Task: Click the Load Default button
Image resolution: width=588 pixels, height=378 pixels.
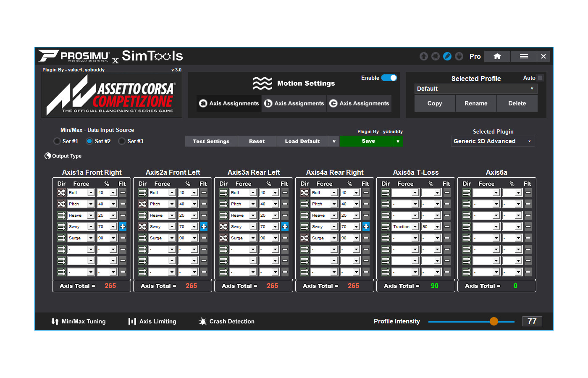Action: coord(302,141)
